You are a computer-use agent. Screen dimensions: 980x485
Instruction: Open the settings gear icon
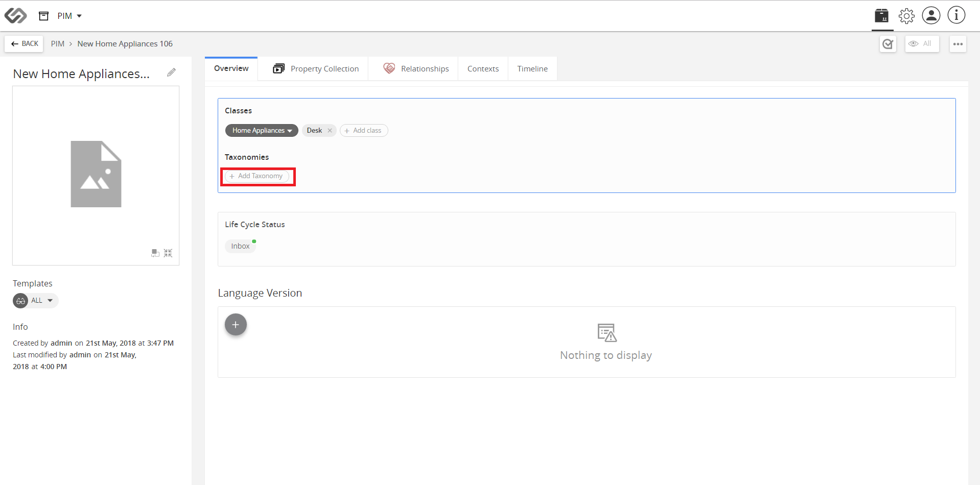[x=906, y=16]
